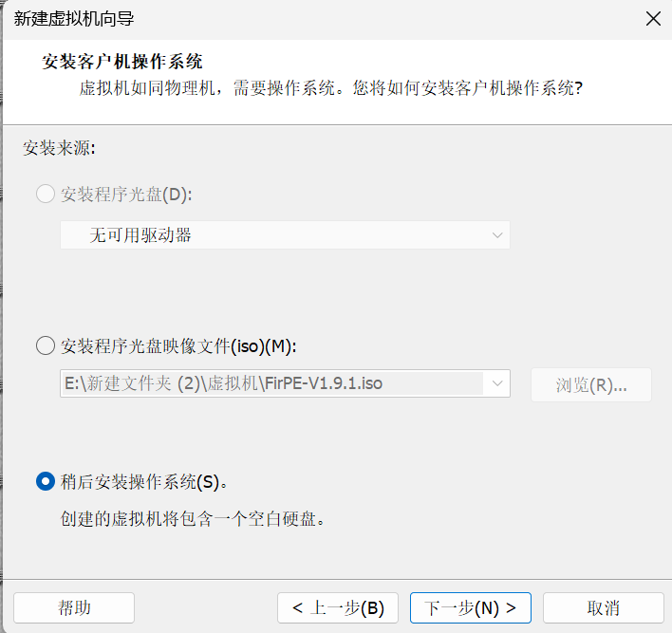
Task: Expand the drive list chevron arrow
Action: pyautogui.click(x=497, y=235)
